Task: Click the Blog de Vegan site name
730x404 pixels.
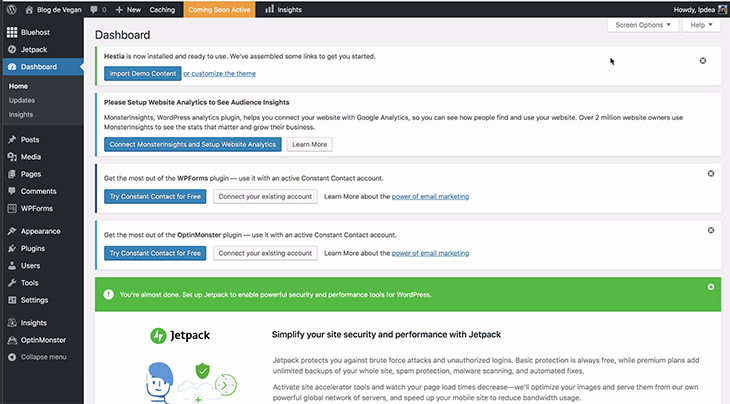Action: 59,9
